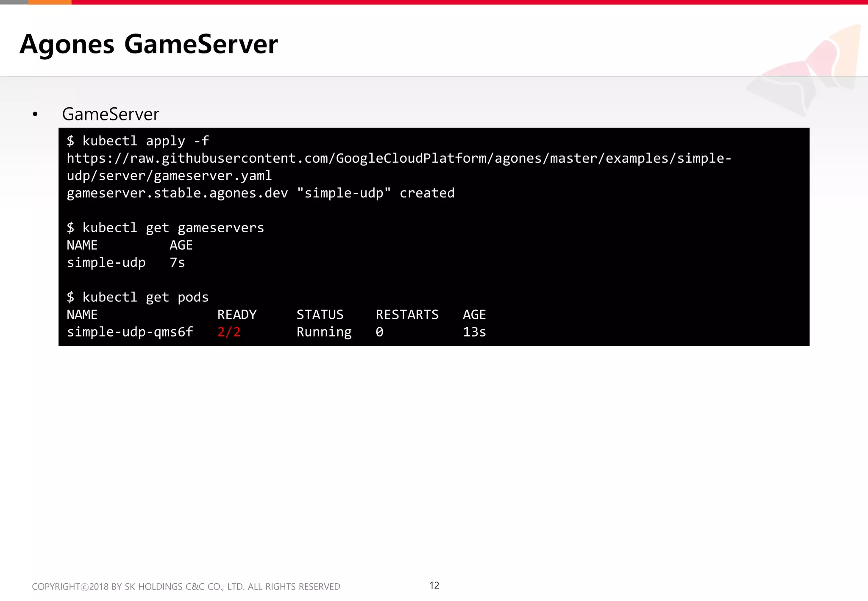Click the RESTARTS column header
The width and height of the screenshot is (868, 601).
pos(407,314)
